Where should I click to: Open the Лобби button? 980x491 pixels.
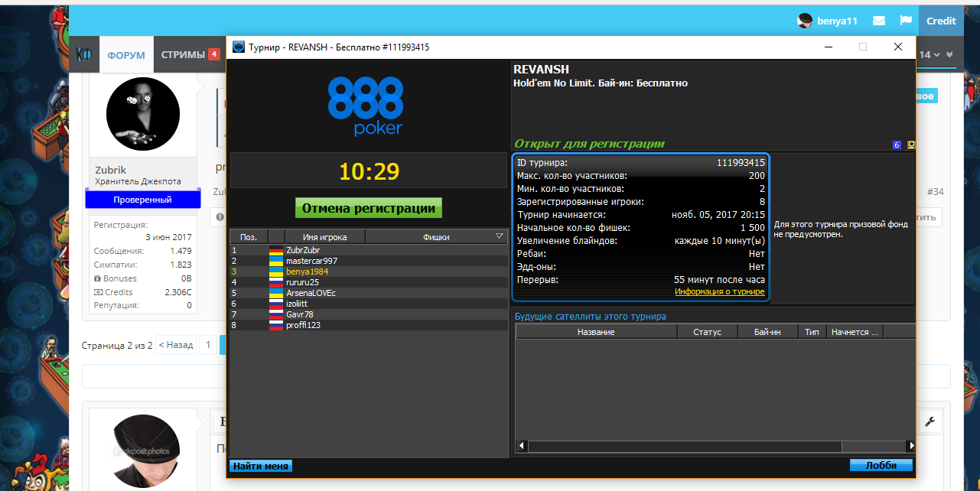click(x=881, y=466)
